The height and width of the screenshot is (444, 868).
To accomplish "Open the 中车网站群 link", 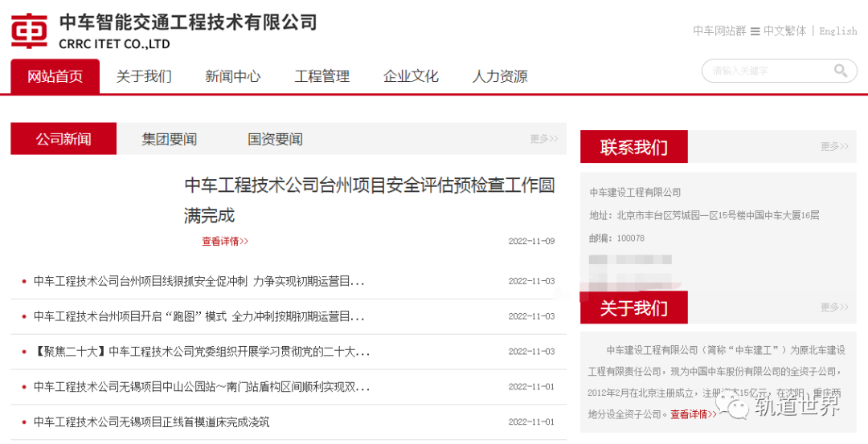I will coord(719,31).
